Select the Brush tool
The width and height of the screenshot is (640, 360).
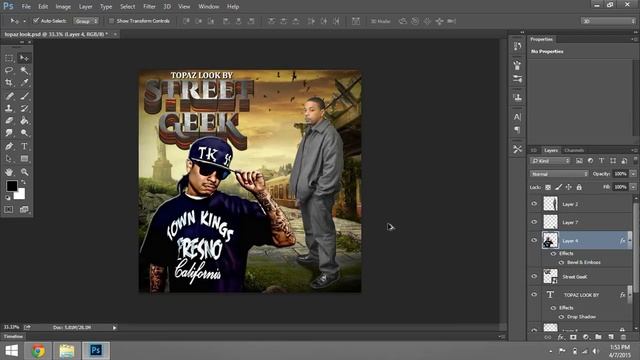[x=24, y=96]
